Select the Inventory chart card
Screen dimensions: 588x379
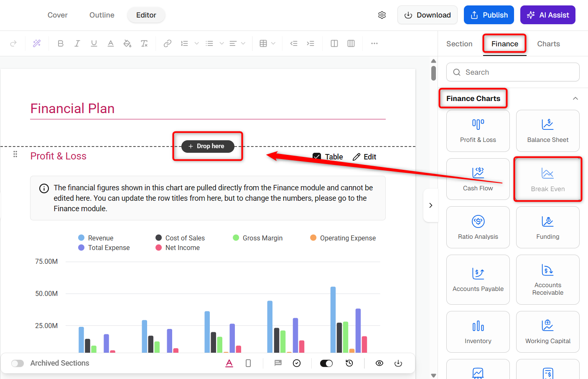click(478, 332)
